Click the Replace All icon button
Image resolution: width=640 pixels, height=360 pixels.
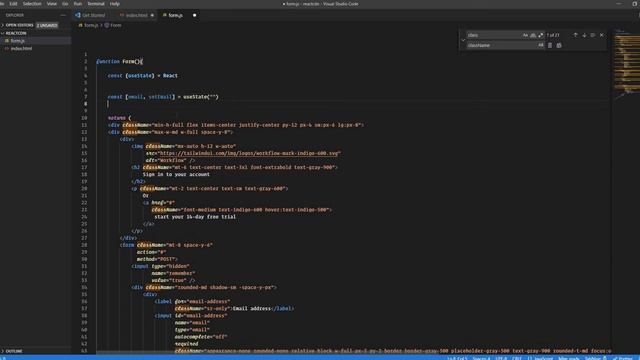pyautogui.click(x=559, y=45)
